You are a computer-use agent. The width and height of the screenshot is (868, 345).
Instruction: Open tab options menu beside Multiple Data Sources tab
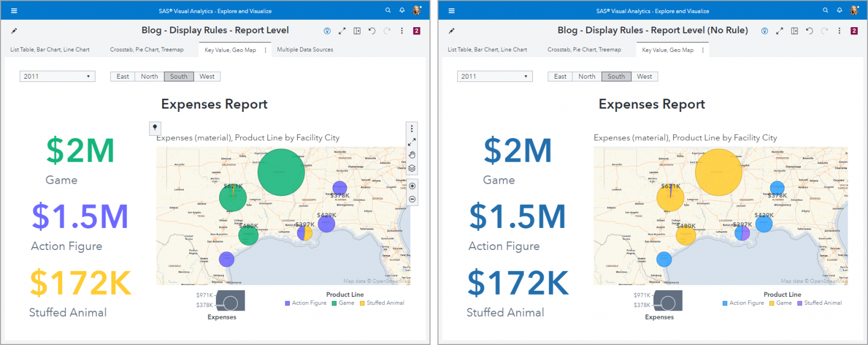coord(266,50)
